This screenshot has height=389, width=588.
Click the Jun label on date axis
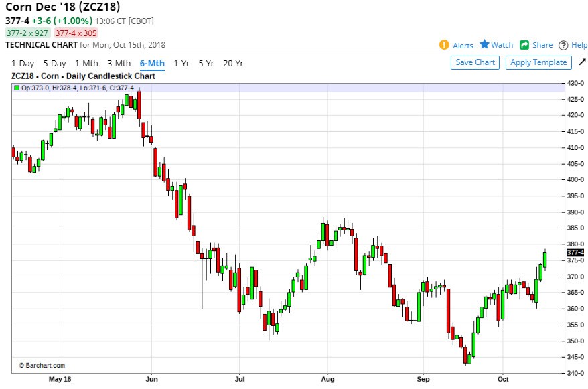[x=151, y=379]
